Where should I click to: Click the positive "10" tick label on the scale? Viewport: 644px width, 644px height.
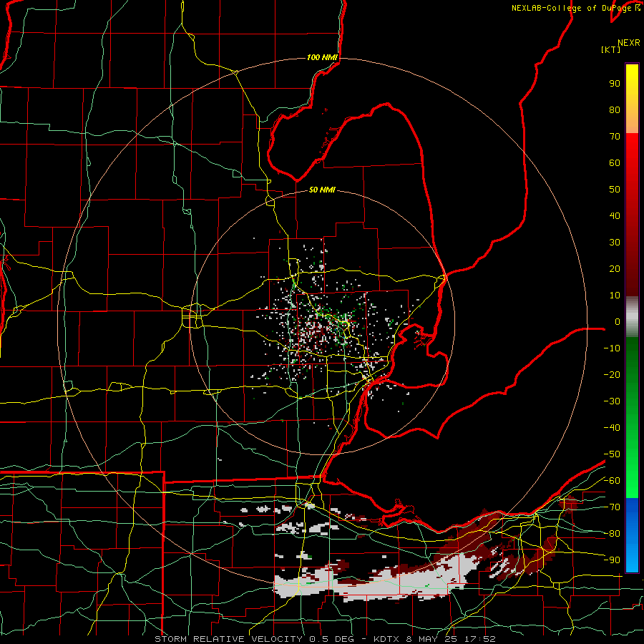click(615, 296)
